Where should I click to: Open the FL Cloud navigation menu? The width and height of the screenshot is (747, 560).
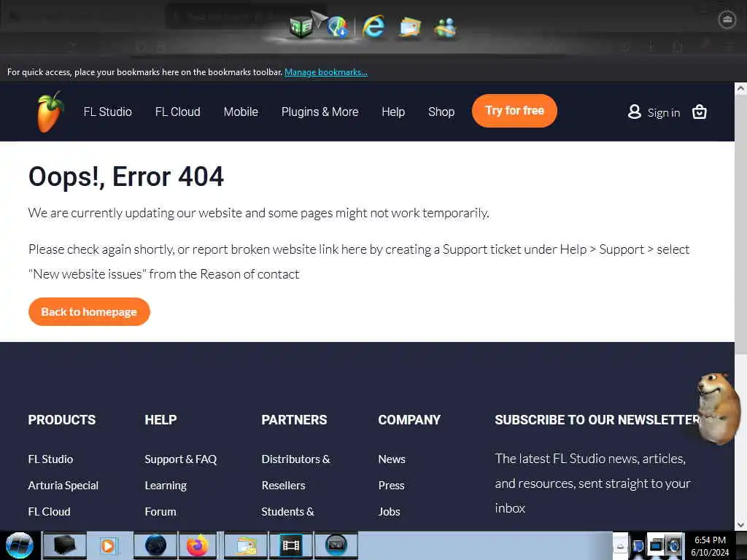178,112
